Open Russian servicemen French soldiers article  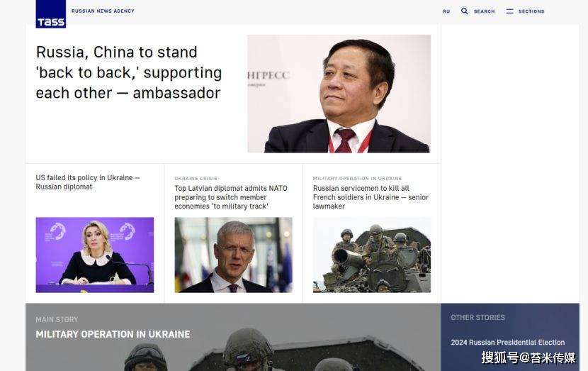point(371,197)
